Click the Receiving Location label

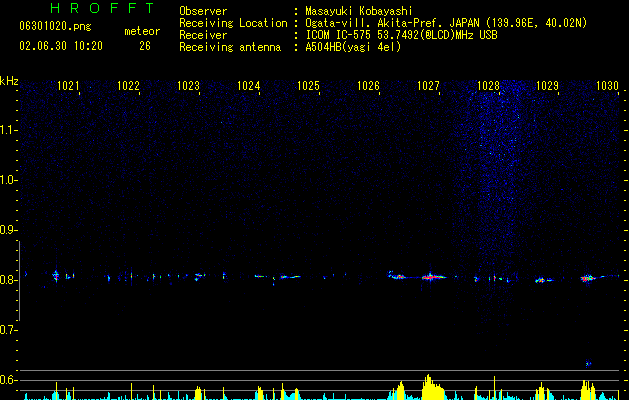click(x=233, y=23)
